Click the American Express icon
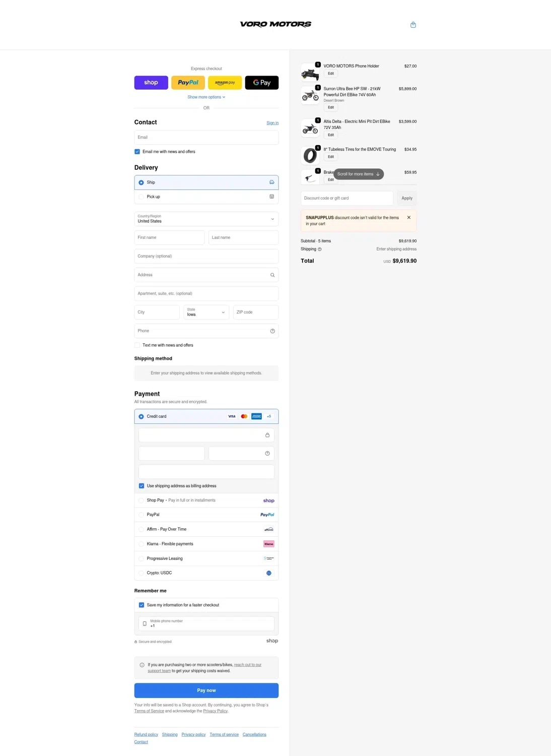551x756 pixels. tap(256, 416)
